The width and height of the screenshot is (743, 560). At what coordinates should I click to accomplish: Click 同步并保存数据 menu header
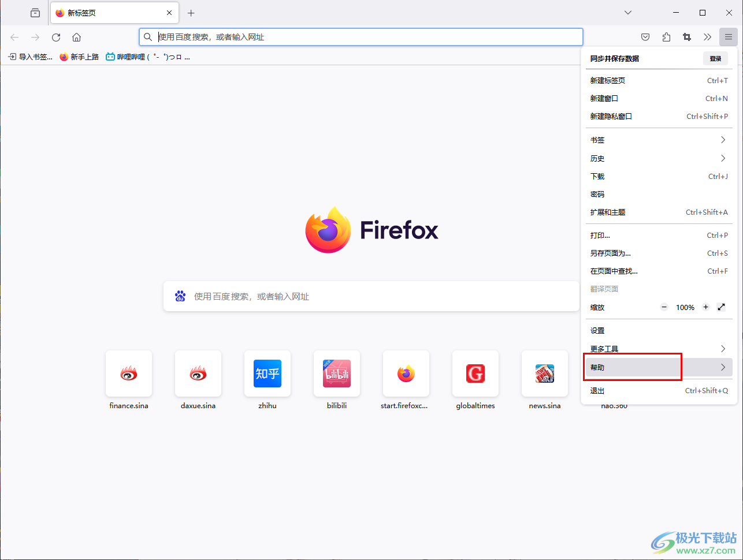(x=615, y=58)
